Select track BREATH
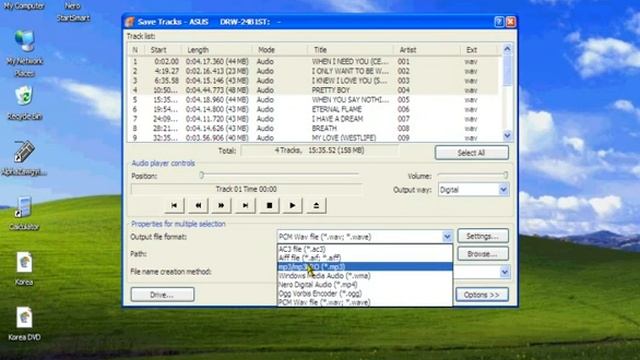This screenshot has width=640, height=360. pyautogui.click(x=313, y=128)
